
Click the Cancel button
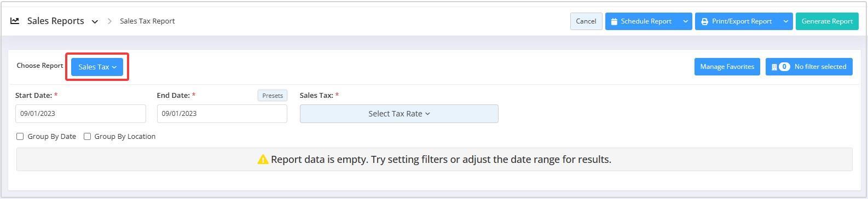coord(586,21)
